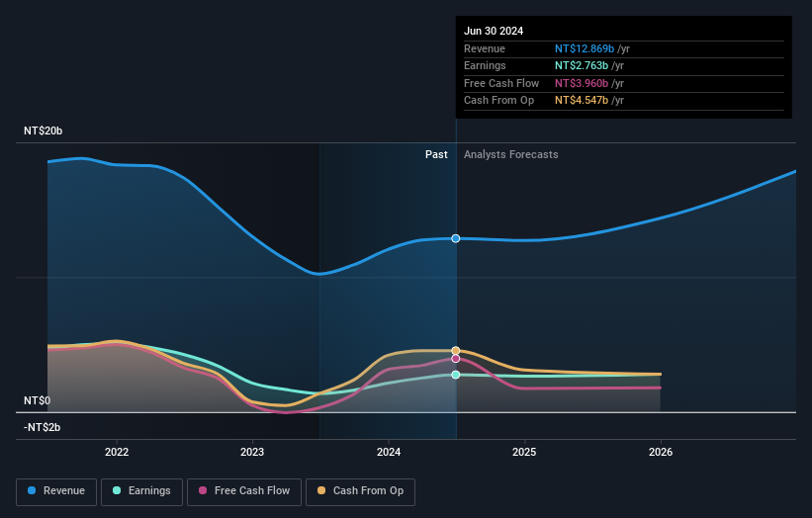
Task: Click the NT$2.763b earnings value
Action: [582, 65]
